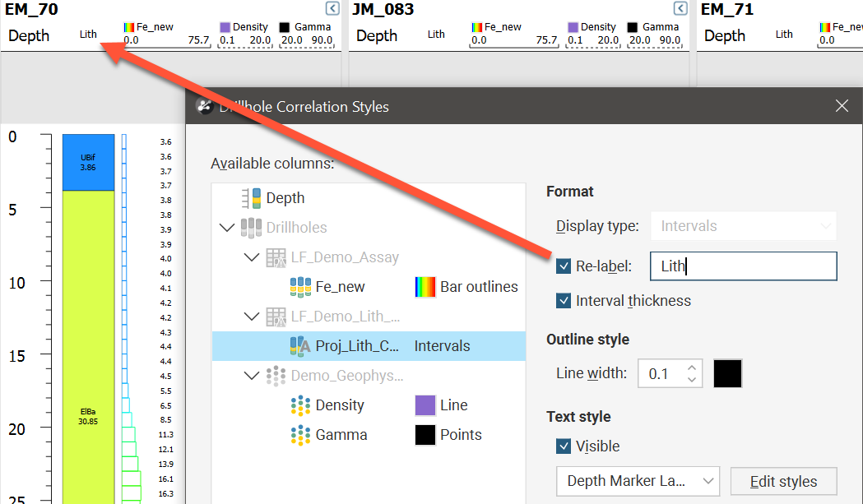The width and height of the screenshot is (863, 504).
Task: Uncheck the Re-label checkbox
Action: [564, 266]
